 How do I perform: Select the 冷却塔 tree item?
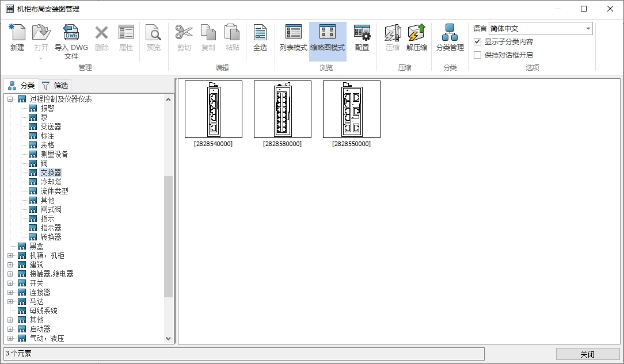click(x=51, y=182)
